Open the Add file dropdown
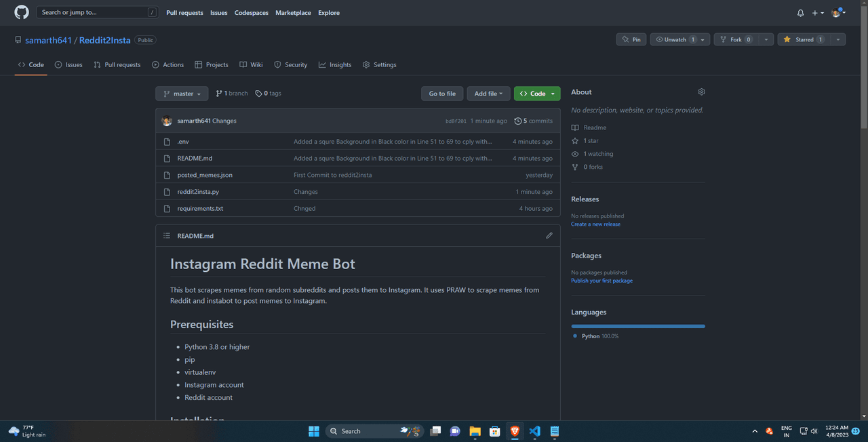 coord(488,94)
